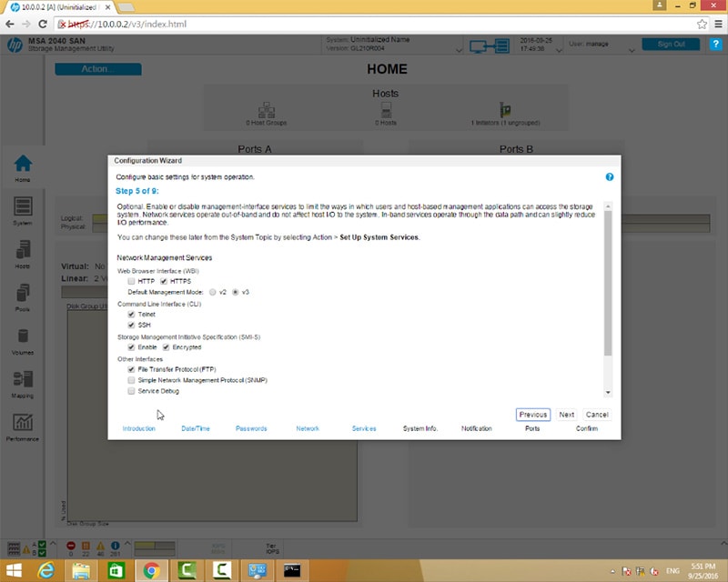Bookmark page with Chrome star icon
728x582 pixels.
702,24
